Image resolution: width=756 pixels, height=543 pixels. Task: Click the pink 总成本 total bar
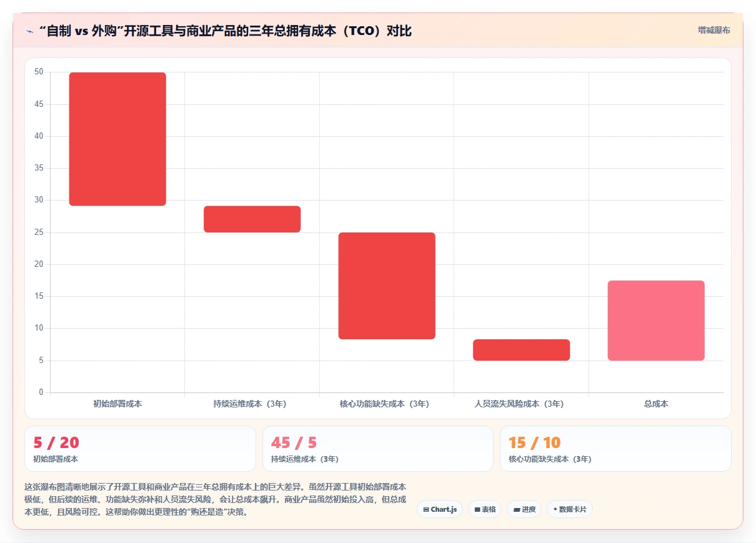click(656, 321)
